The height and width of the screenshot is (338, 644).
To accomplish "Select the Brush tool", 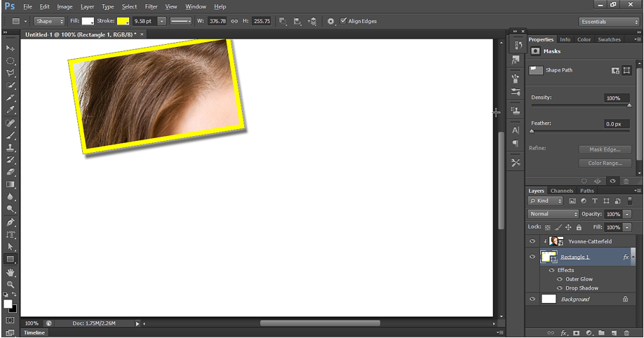I will (11, 135).
